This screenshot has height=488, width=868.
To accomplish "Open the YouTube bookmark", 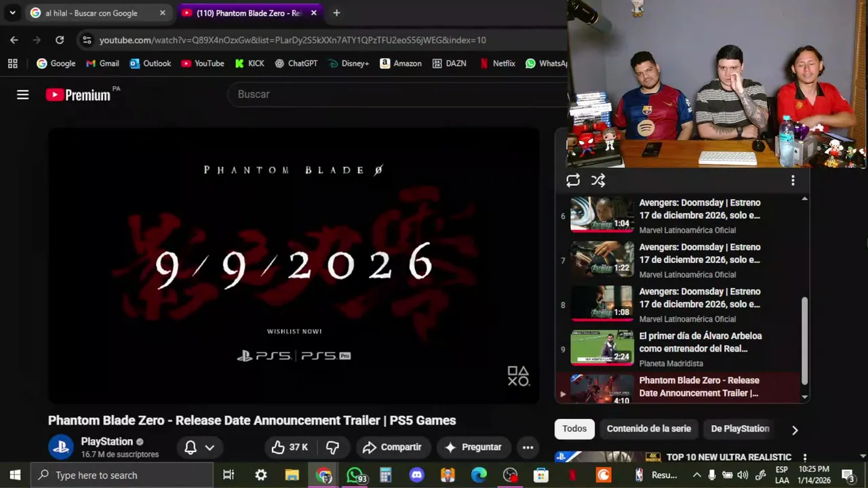I will (x=202, y=64).
